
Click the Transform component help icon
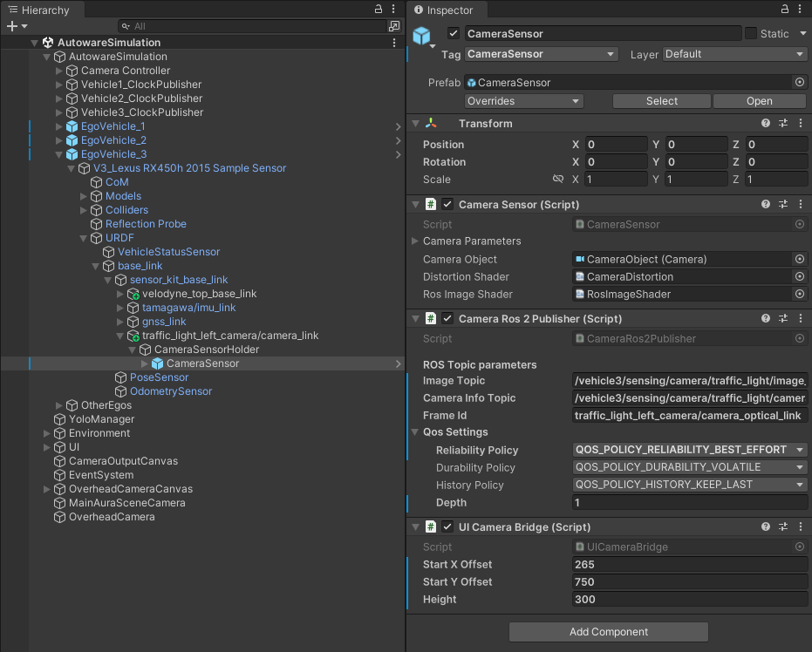pyautogui.click(x=766, y=124)
